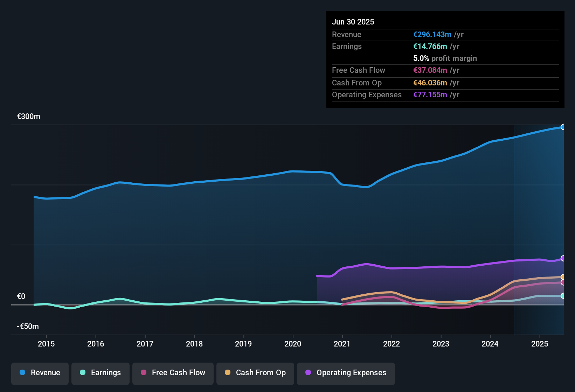Select the Jun 30 2025 tooltip header

coord(353,22)
